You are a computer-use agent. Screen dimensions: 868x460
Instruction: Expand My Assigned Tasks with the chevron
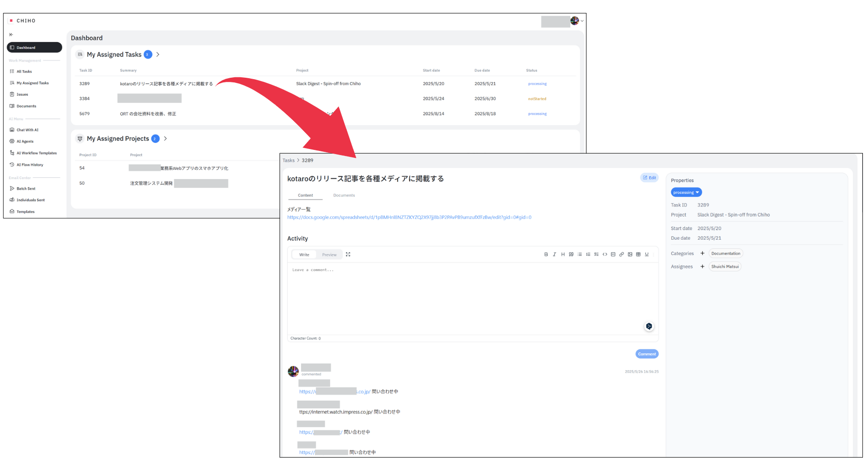click(158, 55)
